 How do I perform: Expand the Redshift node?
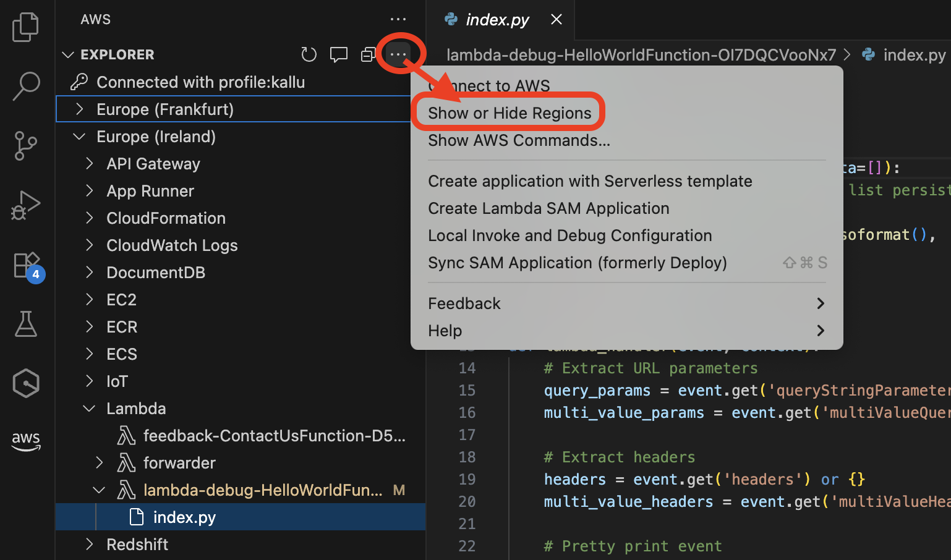(x=90, y=545)
